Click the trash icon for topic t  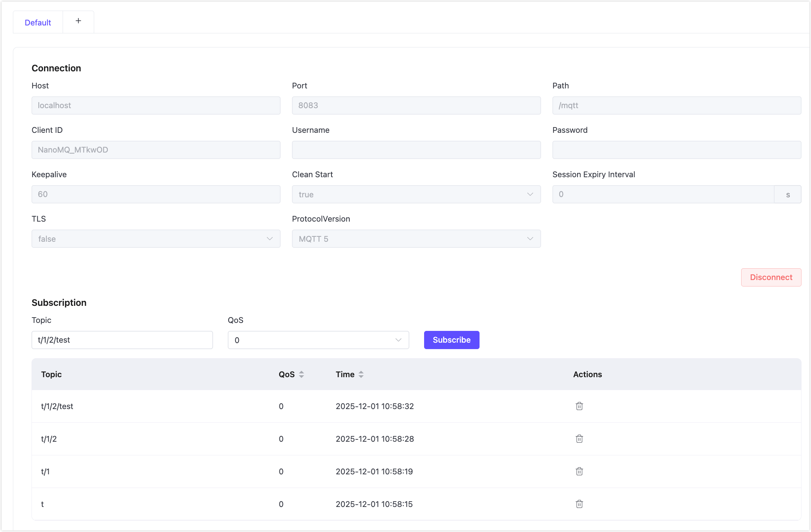(579, 504)
